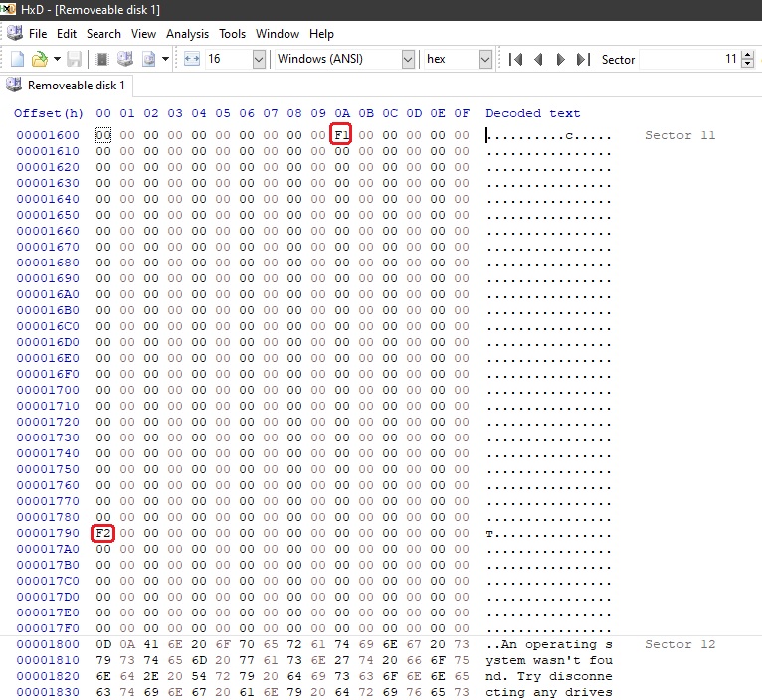Open the dropdown arrow beside Open icon
Image resolution: width=762 pixels, height=700 pixels.
click(57, 60)
